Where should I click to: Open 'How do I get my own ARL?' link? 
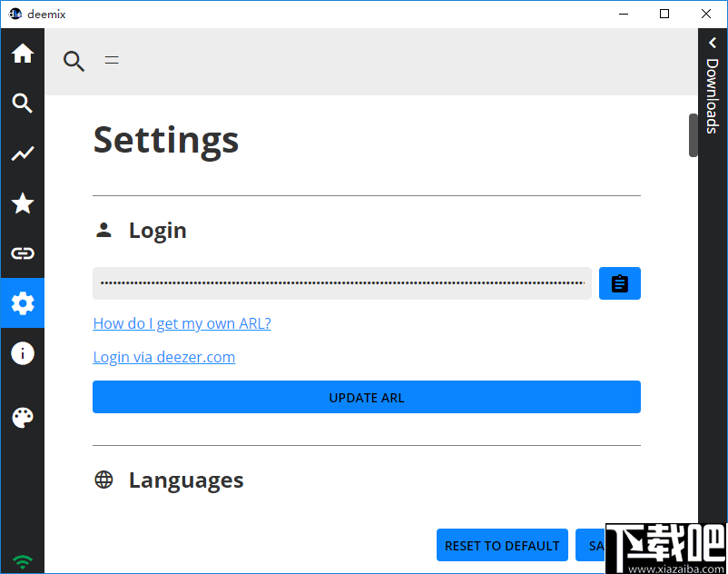click(182, 323)
